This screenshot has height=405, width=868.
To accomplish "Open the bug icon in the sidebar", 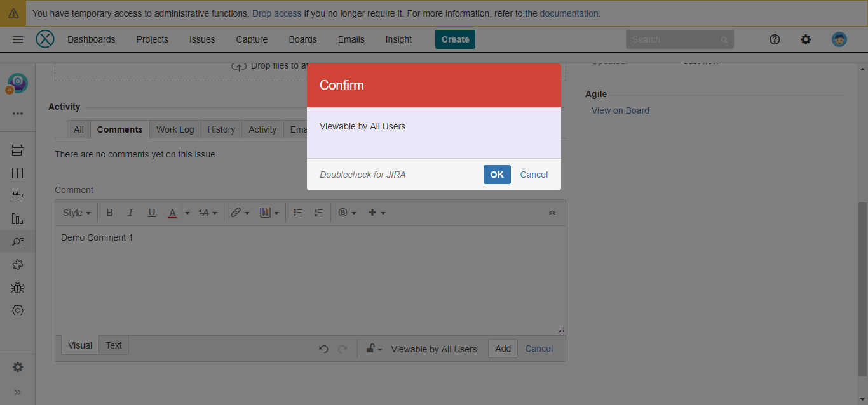I will [x=18, y=288].
